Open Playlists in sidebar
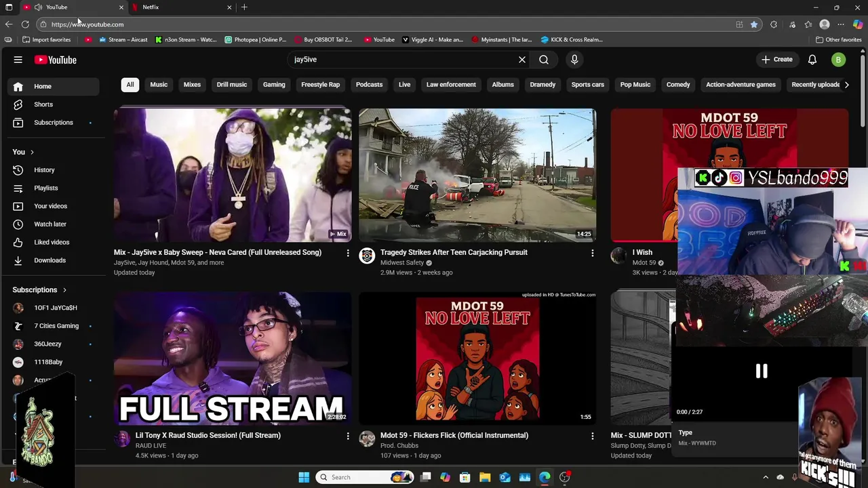The width and height of the screenshot is (868, 488). [x=54, y=188]
